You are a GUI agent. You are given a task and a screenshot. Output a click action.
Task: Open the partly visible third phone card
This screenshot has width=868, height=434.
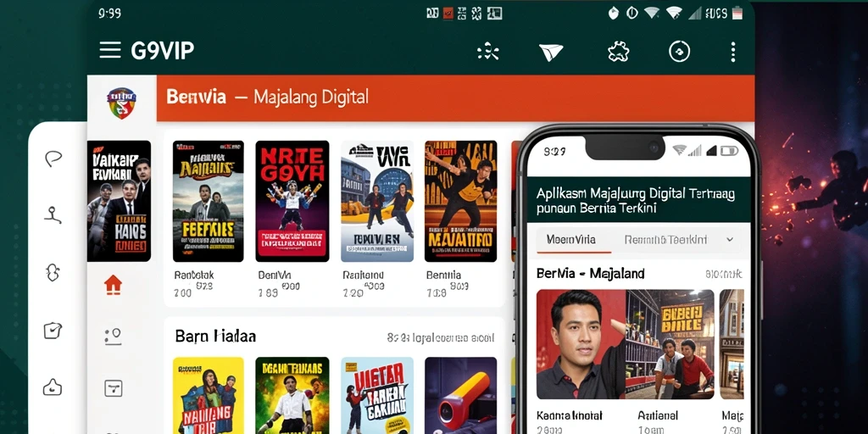[x=732, y=344]
